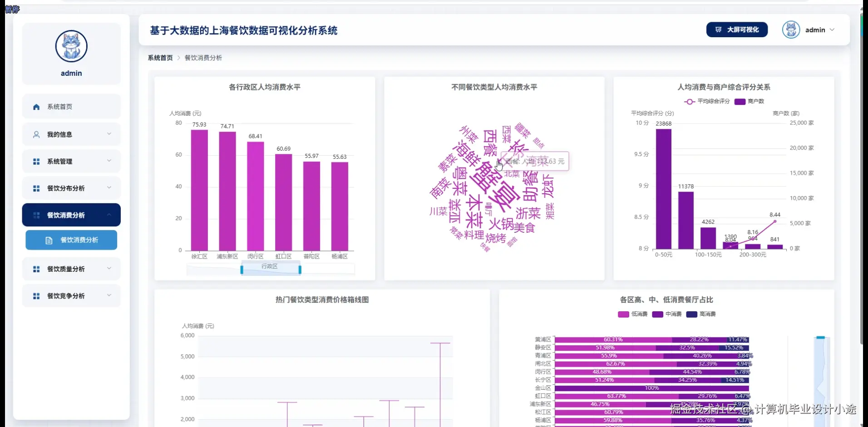Open the admin account dropdown arrow
Image resolution: width=868 pixels, height=427 pixels.
click(x=832, y=30)
